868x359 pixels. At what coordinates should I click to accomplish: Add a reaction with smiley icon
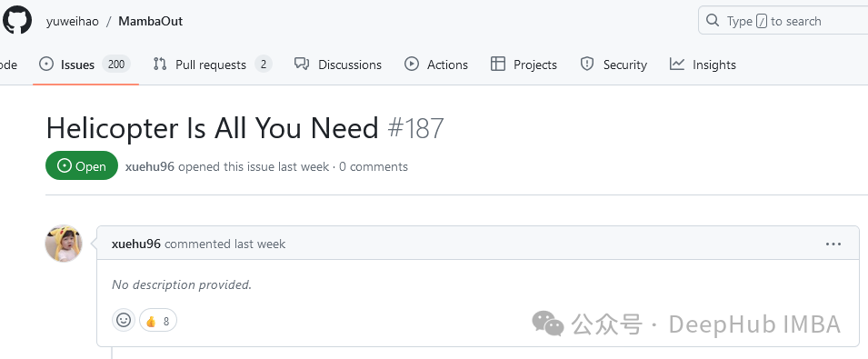point(124,320)
